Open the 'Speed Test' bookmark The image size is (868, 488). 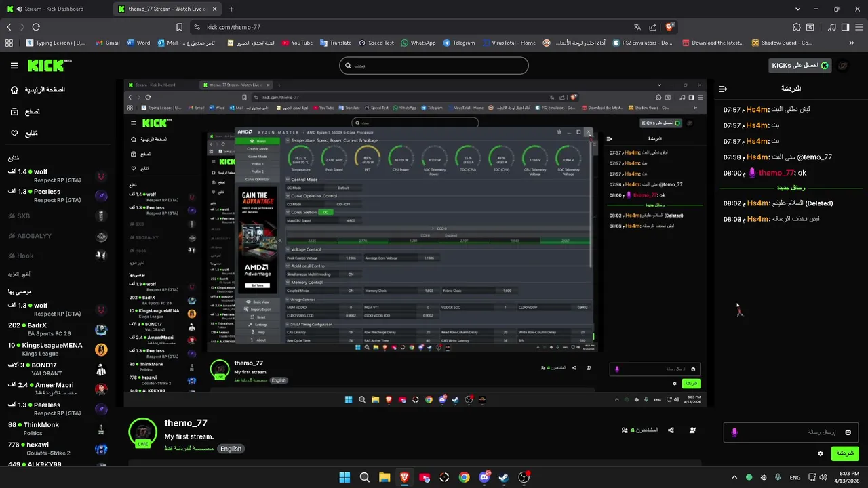click(376, 43)
